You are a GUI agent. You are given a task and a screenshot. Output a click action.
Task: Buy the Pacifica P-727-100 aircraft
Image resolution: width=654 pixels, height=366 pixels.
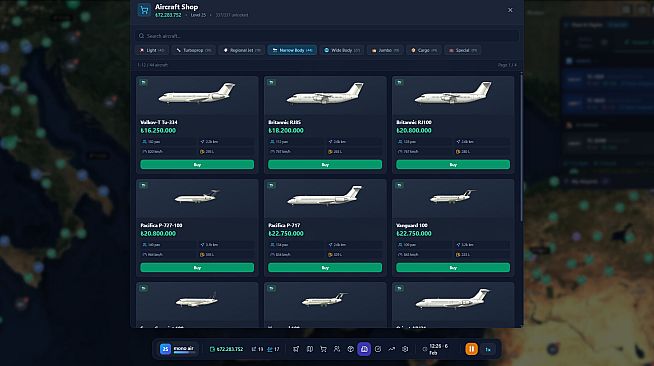tap(197, 268)
